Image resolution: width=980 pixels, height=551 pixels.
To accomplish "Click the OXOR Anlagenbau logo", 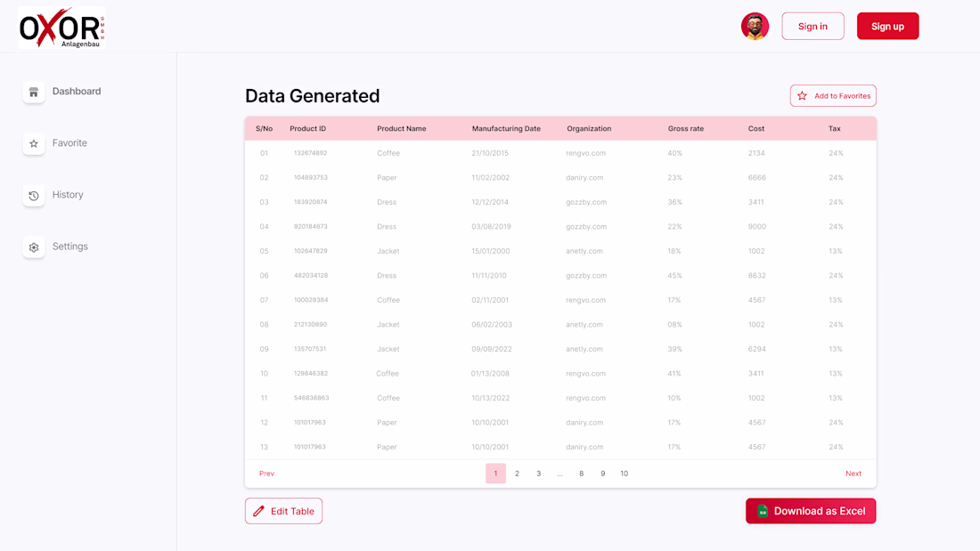I will (x=61, y=28).
